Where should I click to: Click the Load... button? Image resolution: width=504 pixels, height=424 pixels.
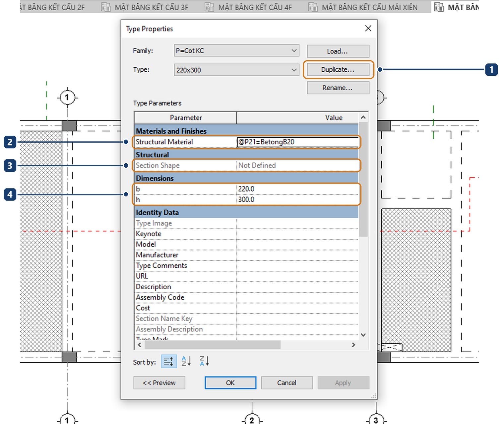338,51
